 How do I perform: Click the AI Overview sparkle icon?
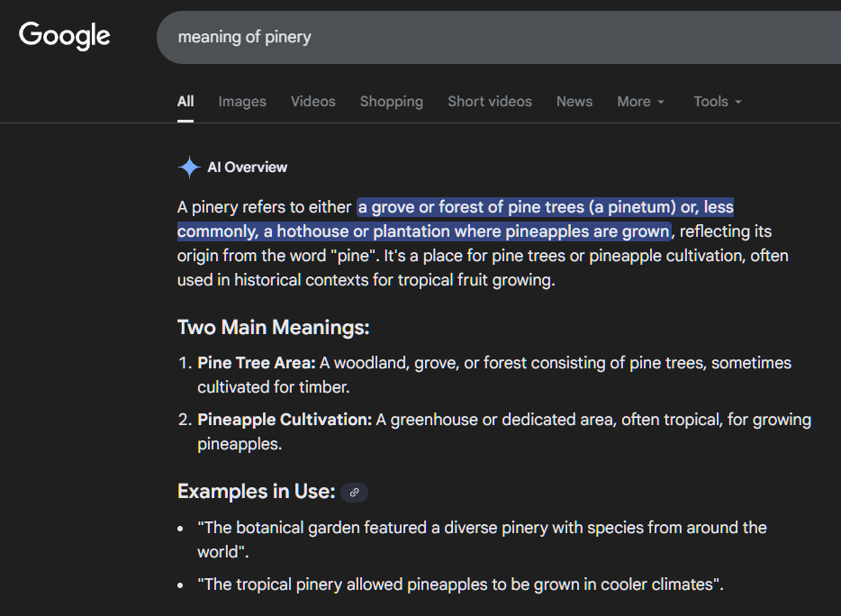(x=189, y=168)
